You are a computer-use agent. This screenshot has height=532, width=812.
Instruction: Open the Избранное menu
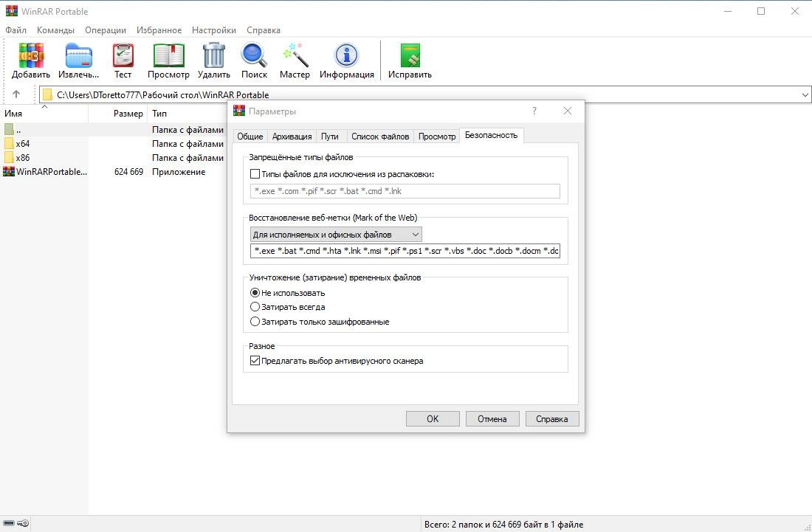(x=159, y=30)
